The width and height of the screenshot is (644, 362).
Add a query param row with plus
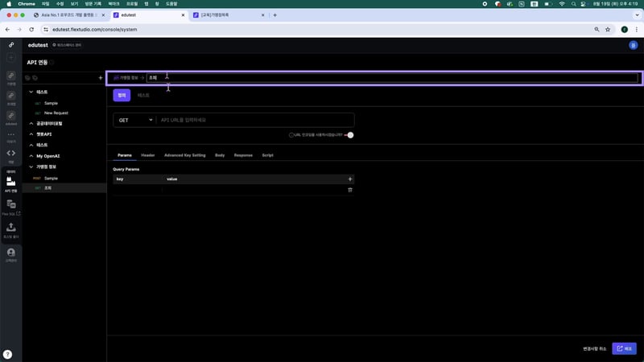[349, 179]
